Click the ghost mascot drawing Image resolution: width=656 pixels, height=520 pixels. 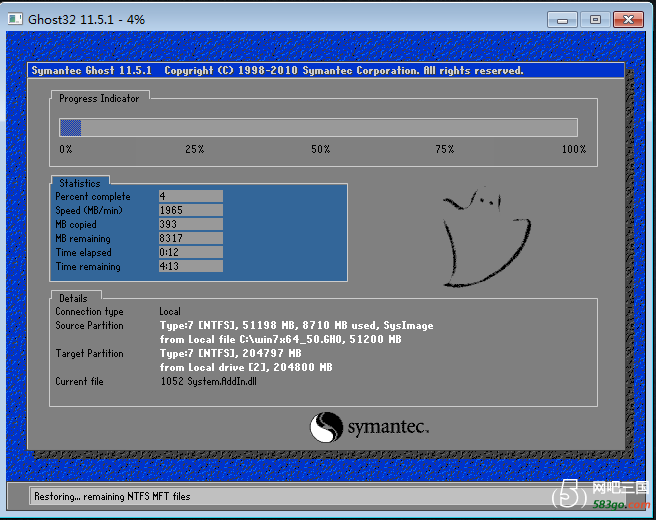coord(486,237)
